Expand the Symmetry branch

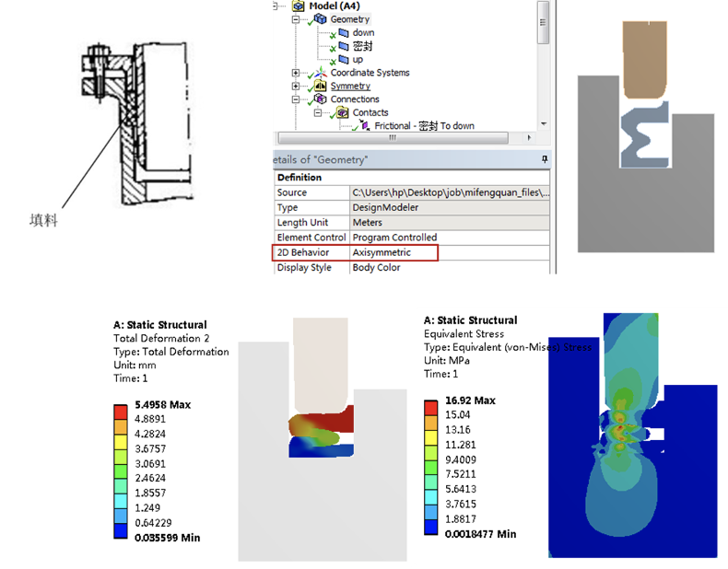tap(295, 87)
